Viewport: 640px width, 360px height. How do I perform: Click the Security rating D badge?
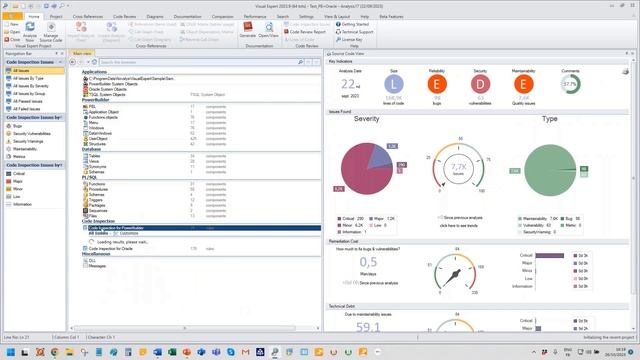pyautogui.click(x=480, y=84)
